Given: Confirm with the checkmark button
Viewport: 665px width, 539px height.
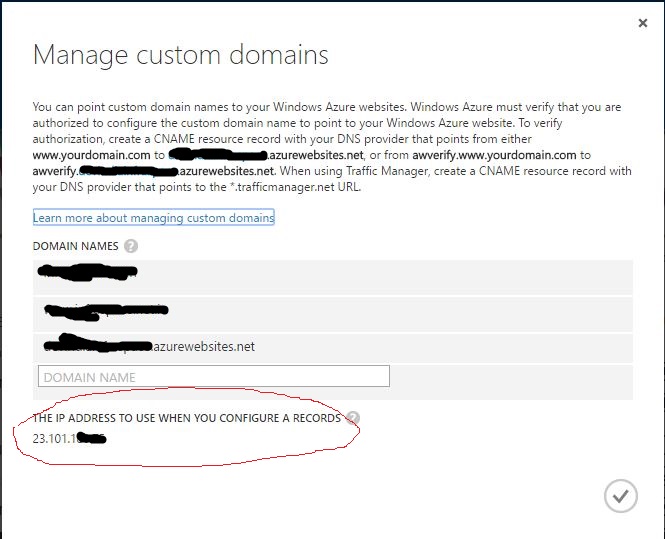Looking at the screenshot, I should point(620,496).
